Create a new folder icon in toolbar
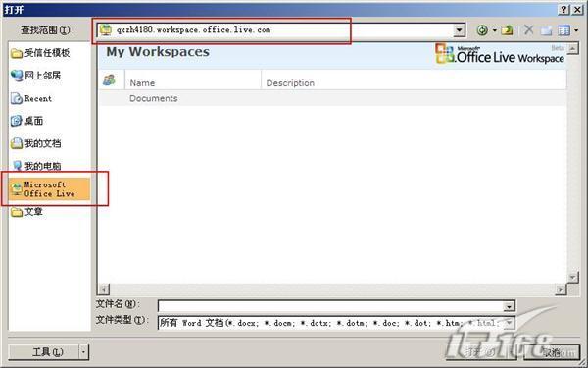The image size is (588, 368). 546,30
